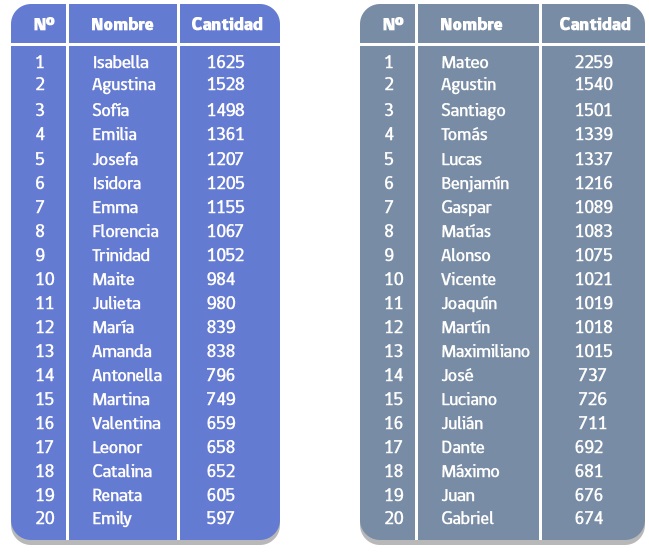Select the name Gabriel in the last row
Viewport: 649px width, 558px height.
coord(467,518)
